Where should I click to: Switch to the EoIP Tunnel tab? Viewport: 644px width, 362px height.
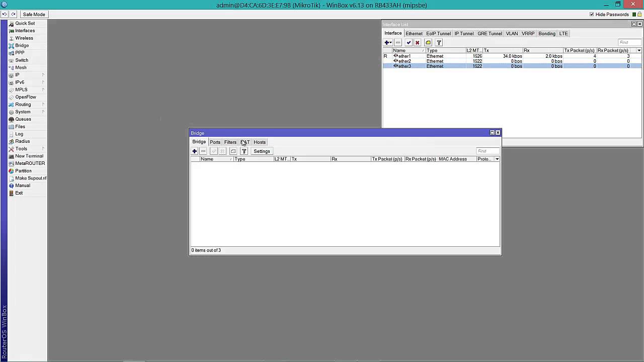tap(438, 34)
